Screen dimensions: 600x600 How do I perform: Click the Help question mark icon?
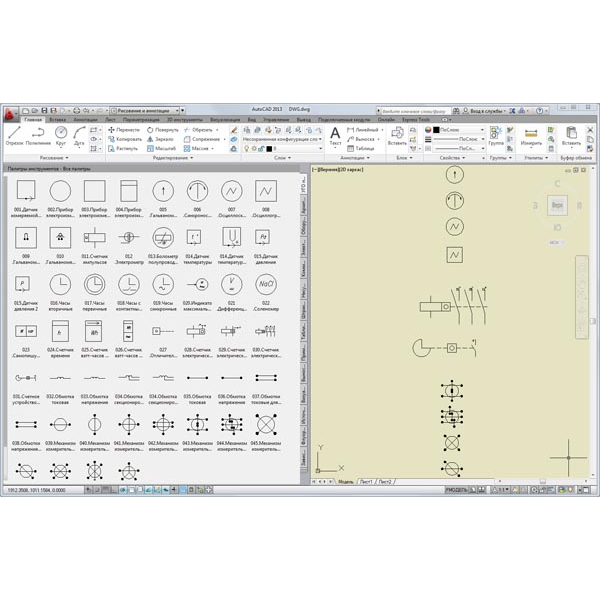539,111
